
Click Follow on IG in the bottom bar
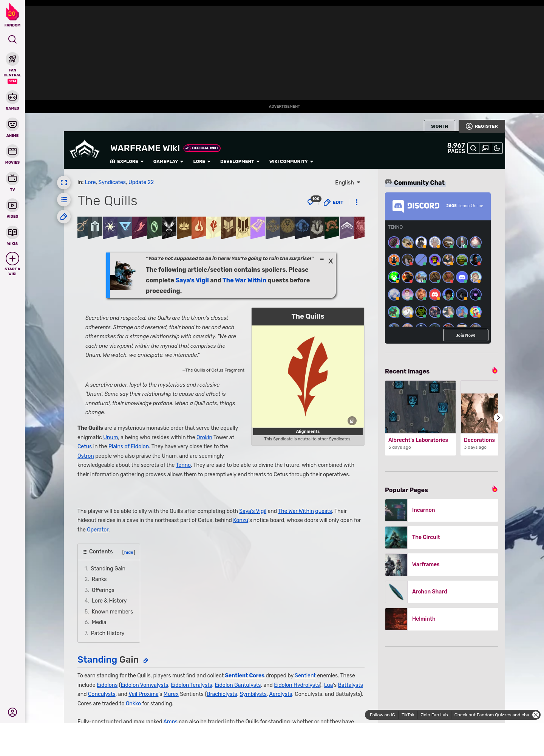click(x=382, y=715)
